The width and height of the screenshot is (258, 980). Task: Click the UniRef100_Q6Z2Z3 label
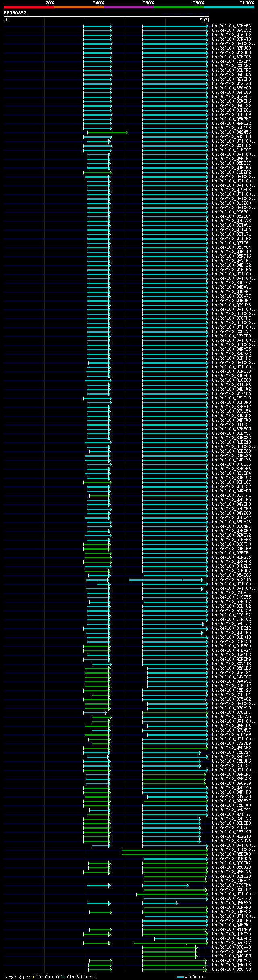tap(231, 84)
